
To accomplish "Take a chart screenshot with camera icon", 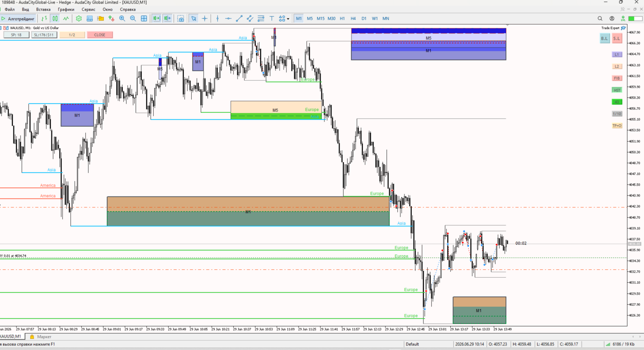I will pyautogui.click(x=181, y=18).
